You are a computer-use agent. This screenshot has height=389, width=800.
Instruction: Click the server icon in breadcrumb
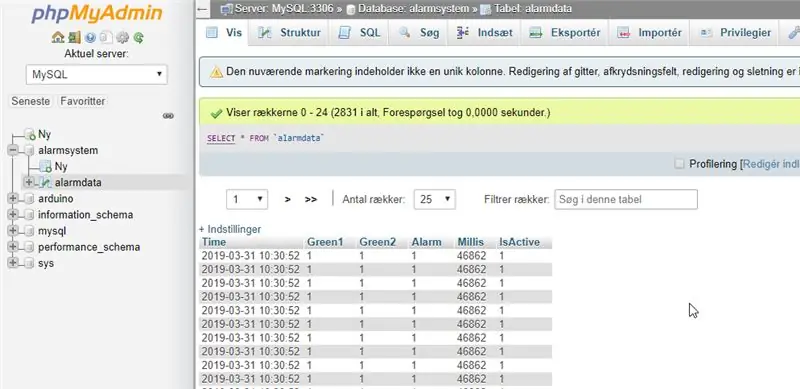[227, 8]
